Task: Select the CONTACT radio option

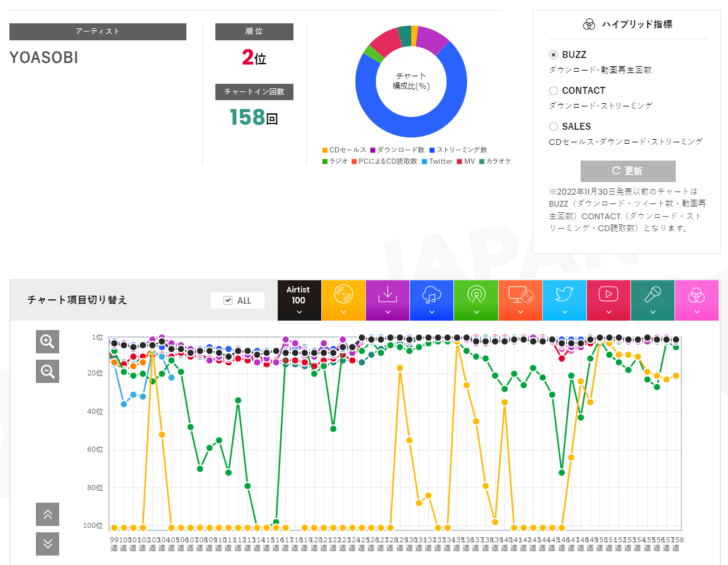Action: coord(554,91)
